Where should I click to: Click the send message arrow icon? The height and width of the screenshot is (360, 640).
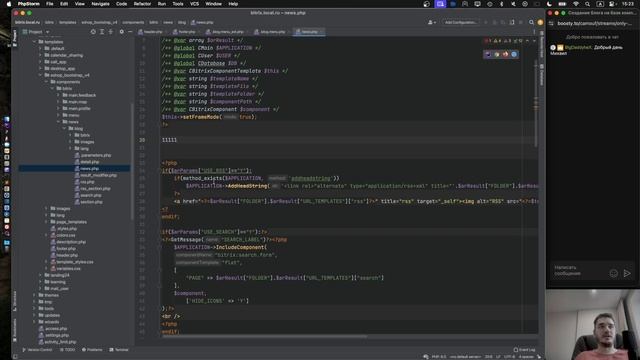tap(627, 273)
